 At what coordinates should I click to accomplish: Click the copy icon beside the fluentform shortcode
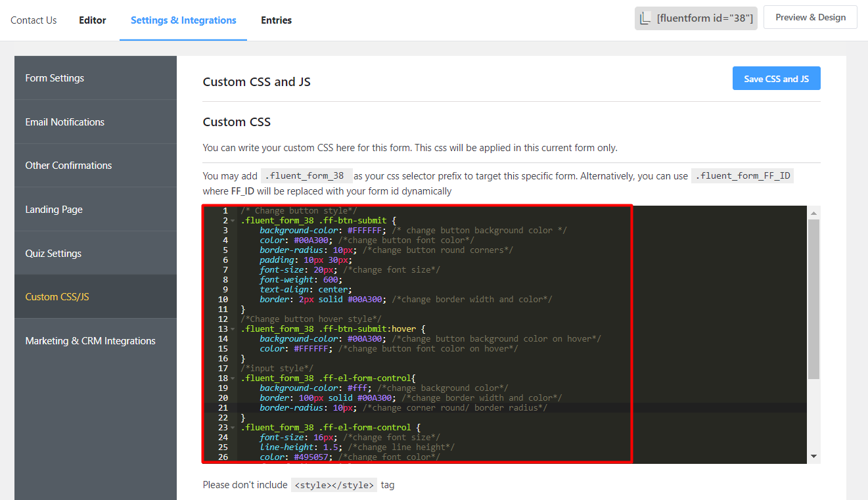pos(645,18)
